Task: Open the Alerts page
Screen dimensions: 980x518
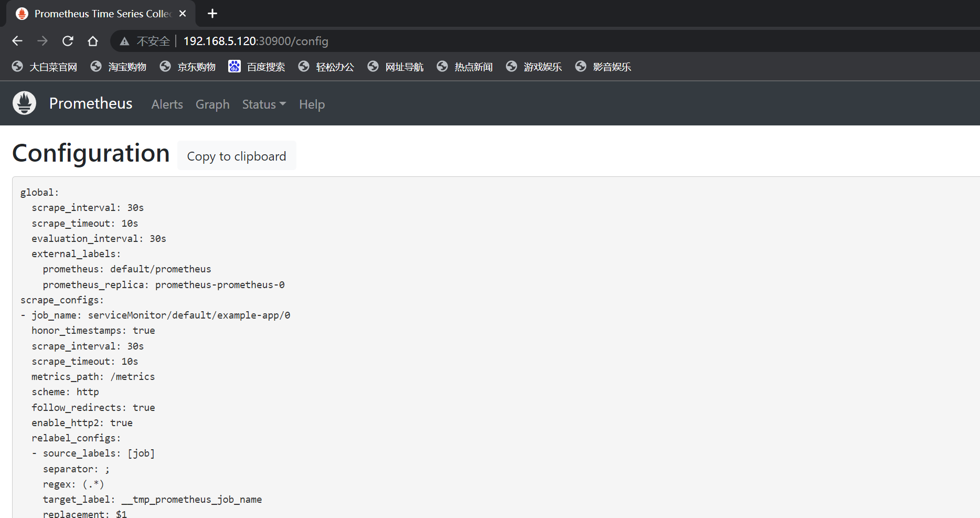Action: pyautogui.click(x=167, y=104)
